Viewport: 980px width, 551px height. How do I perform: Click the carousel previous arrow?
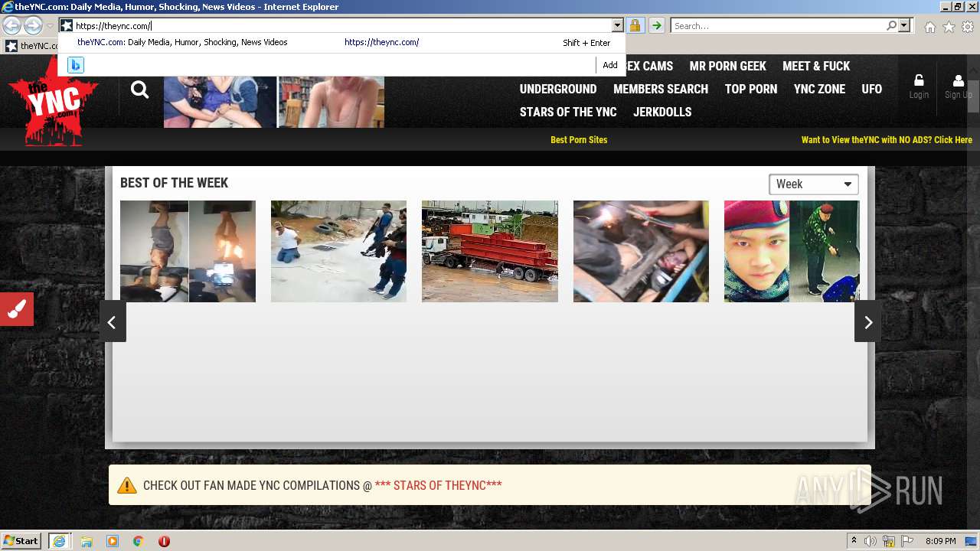(x=113, y=321)
